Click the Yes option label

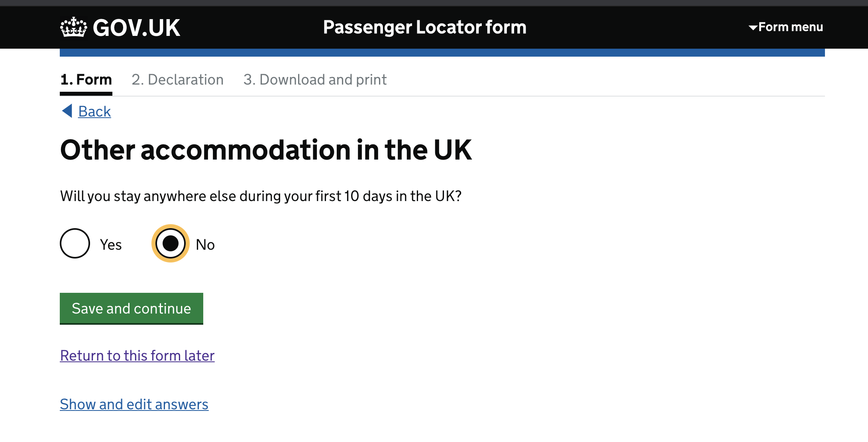(111, 245)
